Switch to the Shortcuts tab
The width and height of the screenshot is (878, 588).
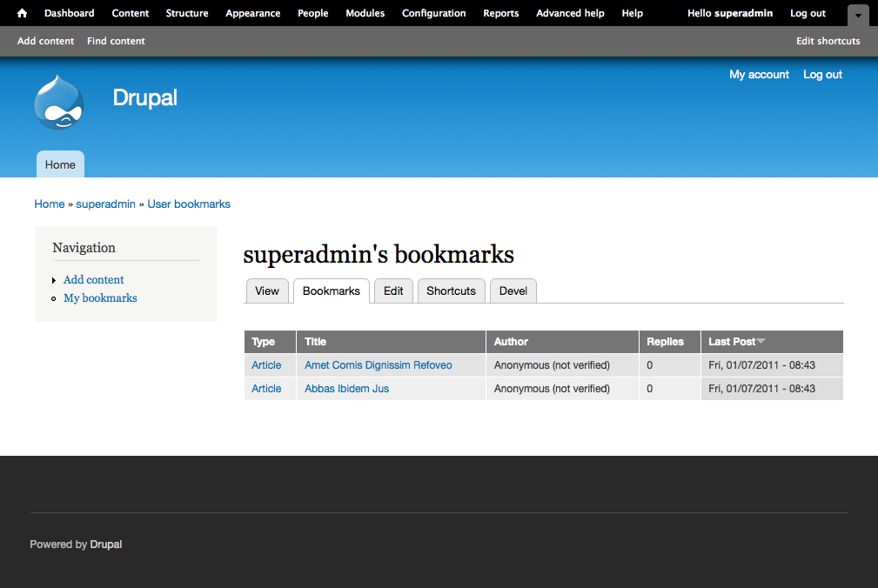(x=452, y=291)
